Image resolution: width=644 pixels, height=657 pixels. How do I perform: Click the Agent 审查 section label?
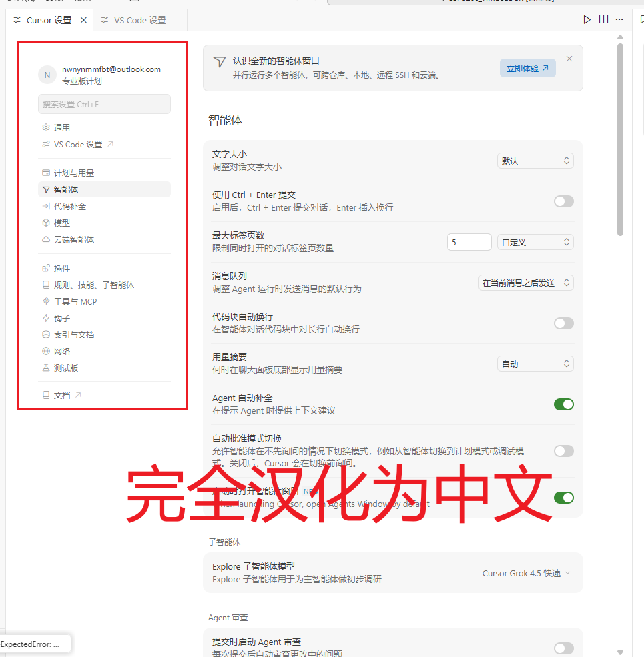228,618
